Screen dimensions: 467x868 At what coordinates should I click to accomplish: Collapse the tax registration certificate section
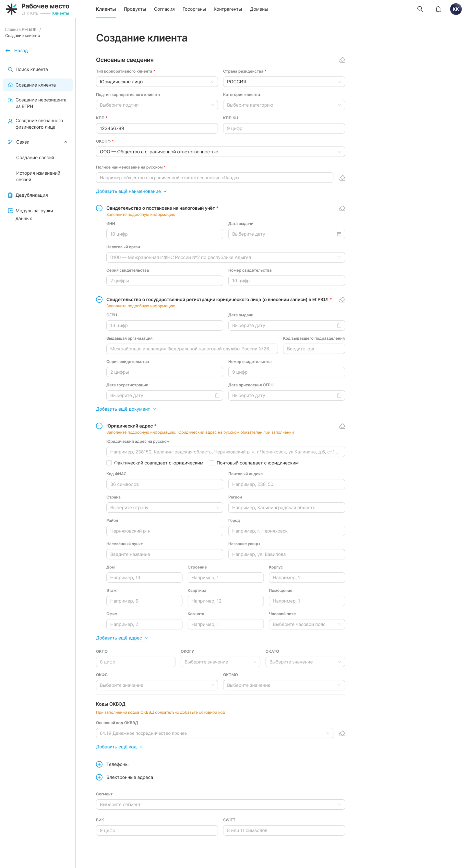[x=99, y=208]
